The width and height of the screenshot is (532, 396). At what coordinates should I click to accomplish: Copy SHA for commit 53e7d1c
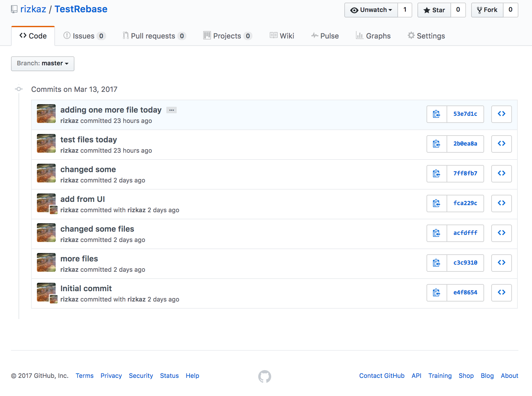pos(437,114)
